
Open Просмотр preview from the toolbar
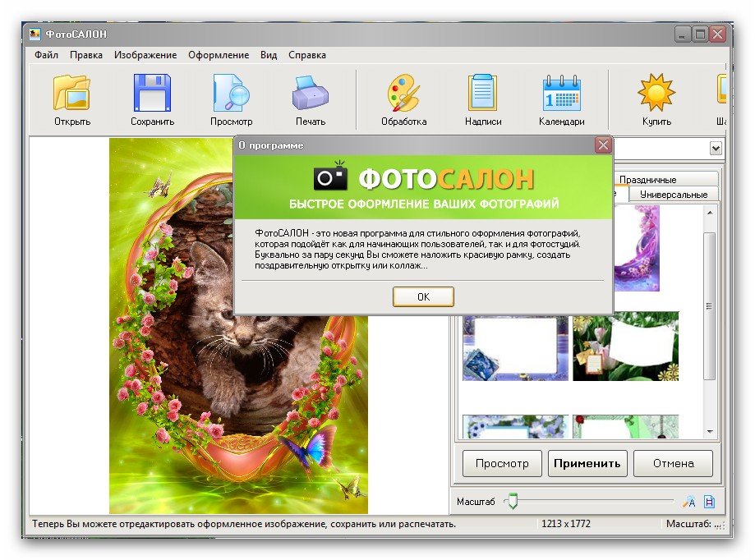click(x=231, y=93)
